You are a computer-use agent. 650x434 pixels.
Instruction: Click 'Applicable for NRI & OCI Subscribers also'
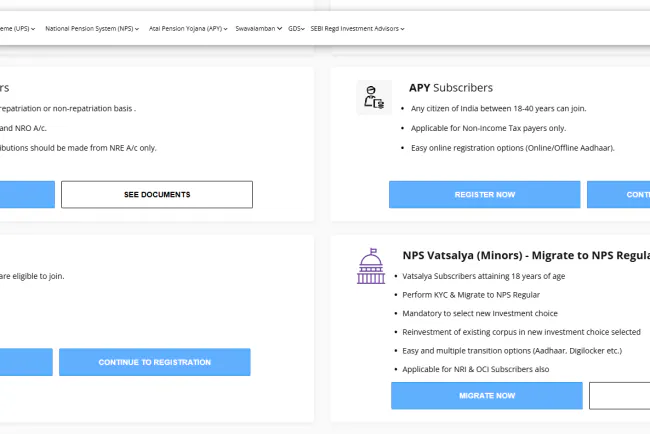coord(475,369)
